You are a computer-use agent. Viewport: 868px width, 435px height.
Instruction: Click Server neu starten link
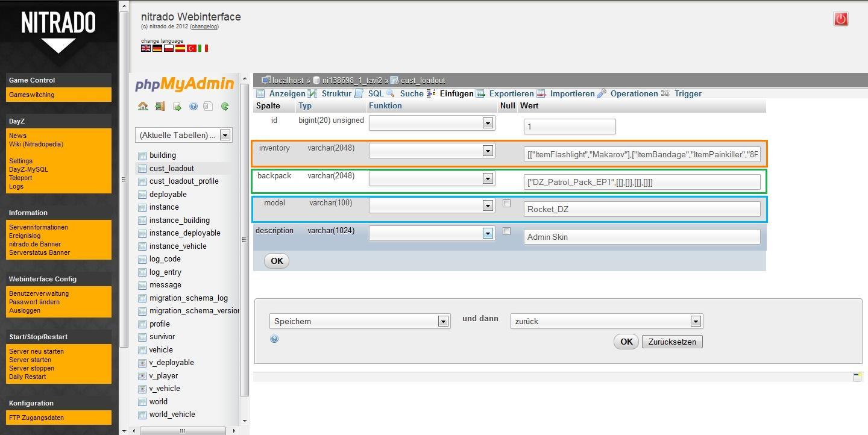[x=36, y=351]
